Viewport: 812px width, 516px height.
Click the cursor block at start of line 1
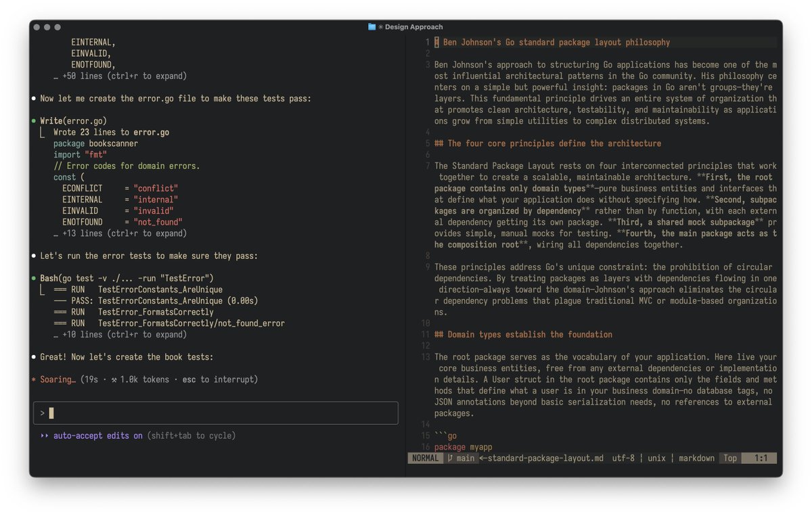coord(436,43)
